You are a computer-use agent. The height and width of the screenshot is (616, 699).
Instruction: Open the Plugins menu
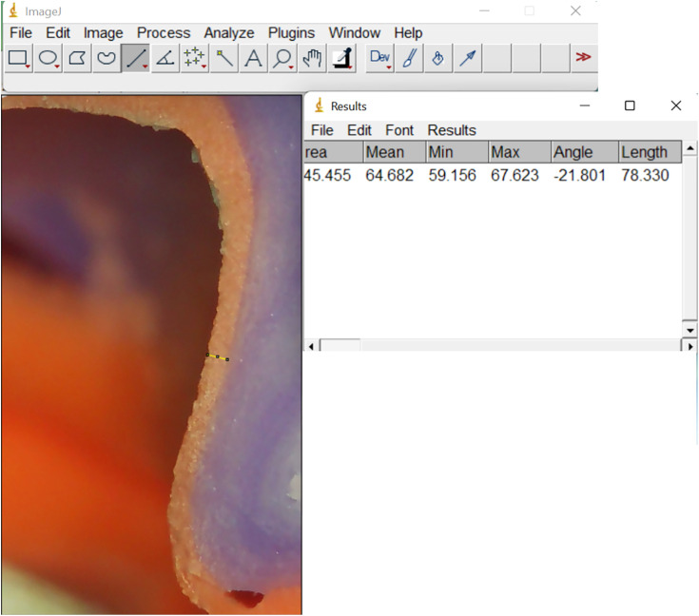291,33
